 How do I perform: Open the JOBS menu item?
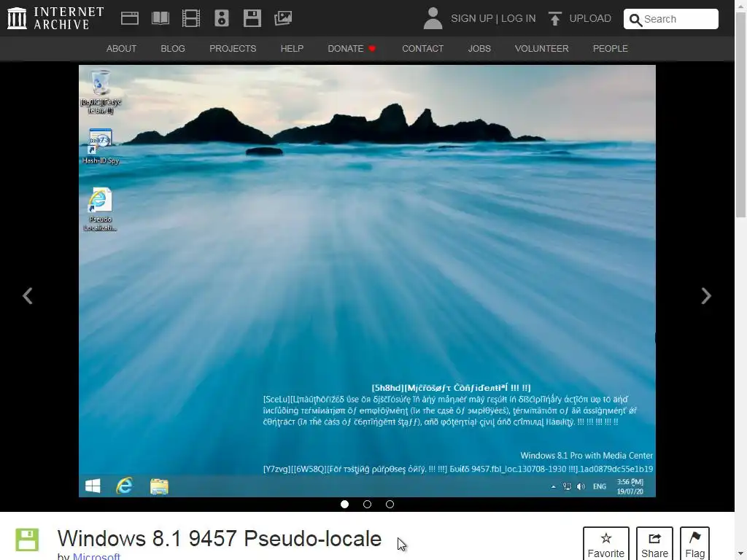point(479,49)
